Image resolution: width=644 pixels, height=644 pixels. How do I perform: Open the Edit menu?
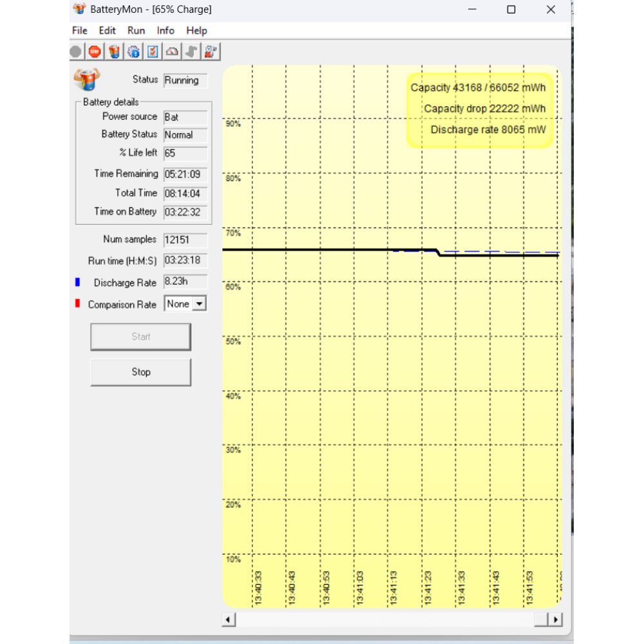coord(107,30)
